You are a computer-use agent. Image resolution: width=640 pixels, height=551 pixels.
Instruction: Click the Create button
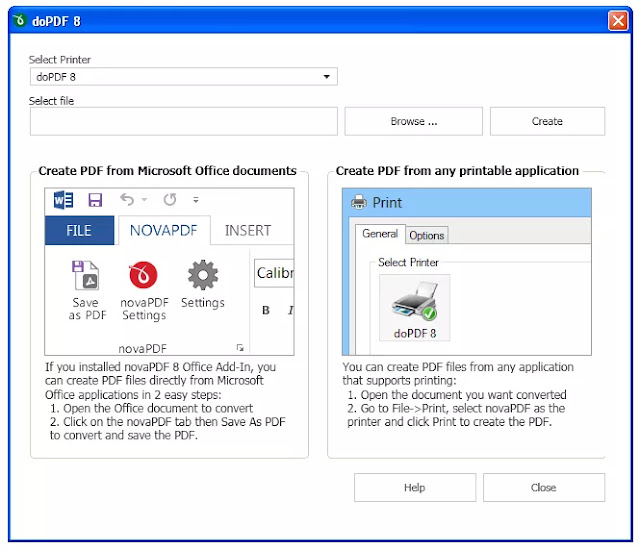point(547,121)
